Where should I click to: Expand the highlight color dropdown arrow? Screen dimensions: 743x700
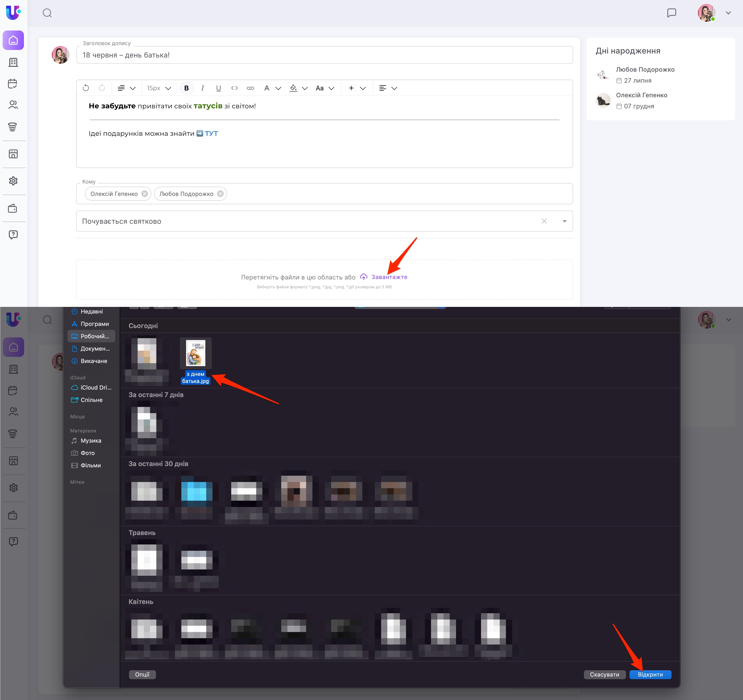coord(305,88)
